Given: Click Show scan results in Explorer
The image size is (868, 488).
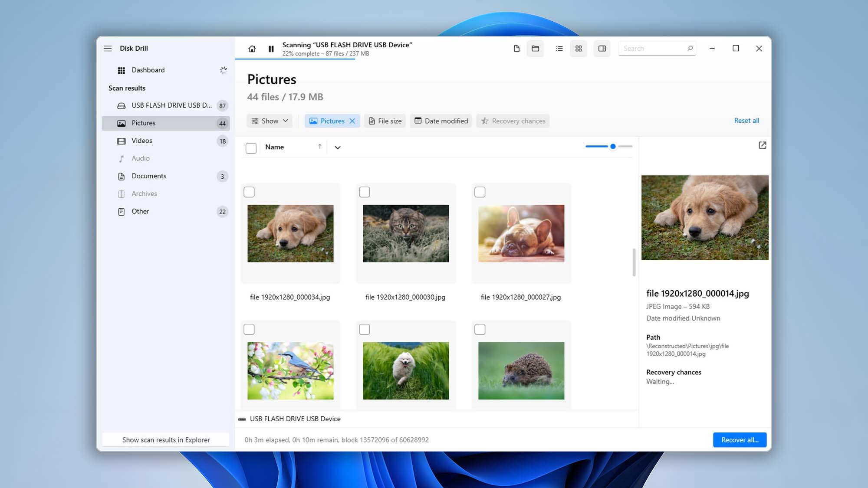Looking at the screenshot, I should pos(166,440).
